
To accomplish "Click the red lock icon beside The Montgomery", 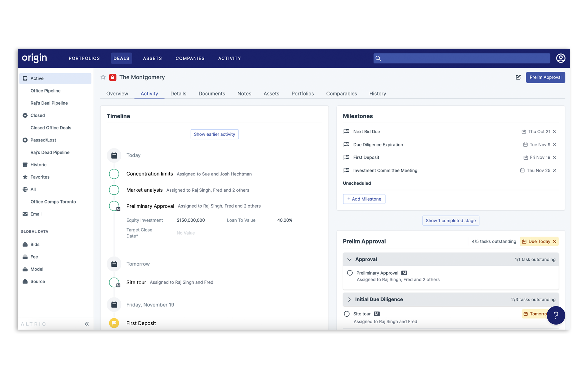I will click(x=112, y=77).
